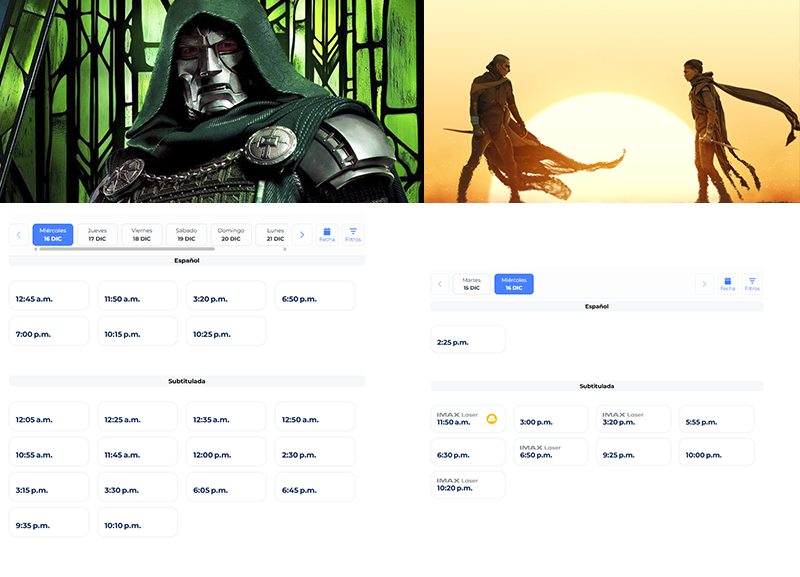Viewport: 800px width, 577px height.
Task: Switch to Jueves 17 DIC
Action: click(x=97, y=235)
